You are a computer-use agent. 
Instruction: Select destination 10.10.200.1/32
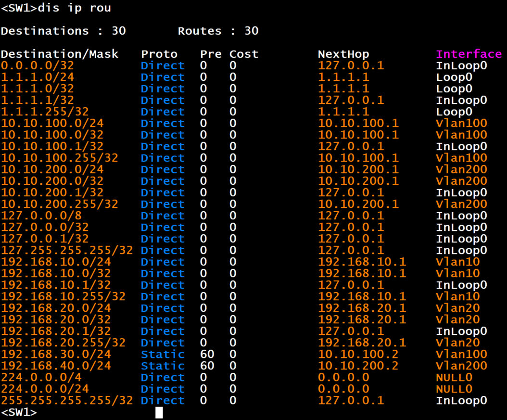[x=52, y=193]
